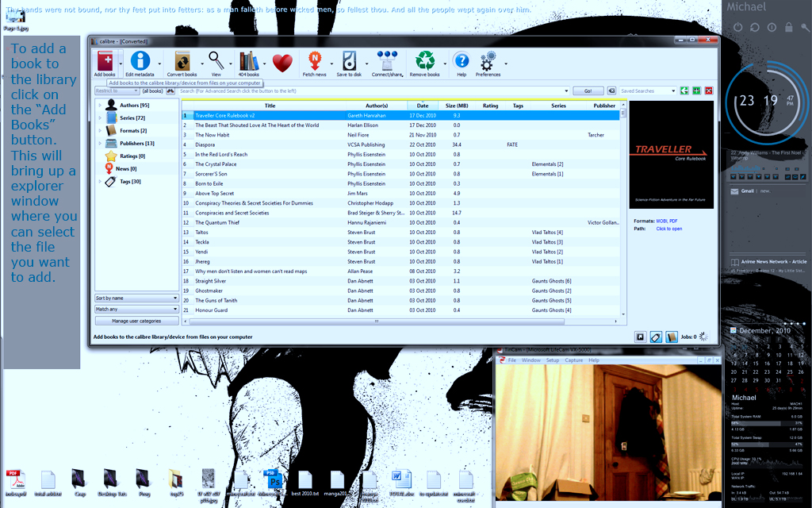
Task: Select the Ratings [0] category
Action: pos(132,156)
